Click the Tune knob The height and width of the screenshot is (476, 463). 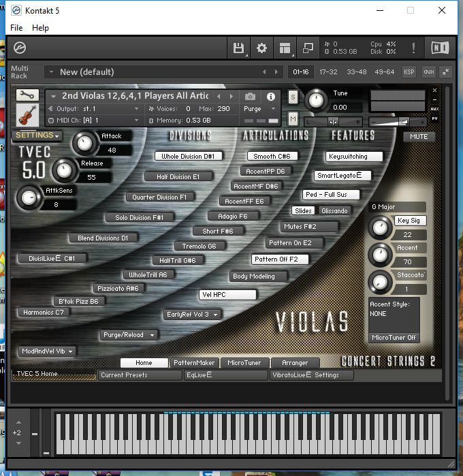pyautogui.click(x=316, y=101)
